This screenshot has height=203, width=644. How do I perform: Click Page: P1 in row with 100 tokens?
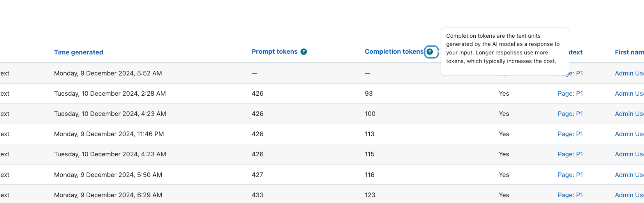[570, 114]
